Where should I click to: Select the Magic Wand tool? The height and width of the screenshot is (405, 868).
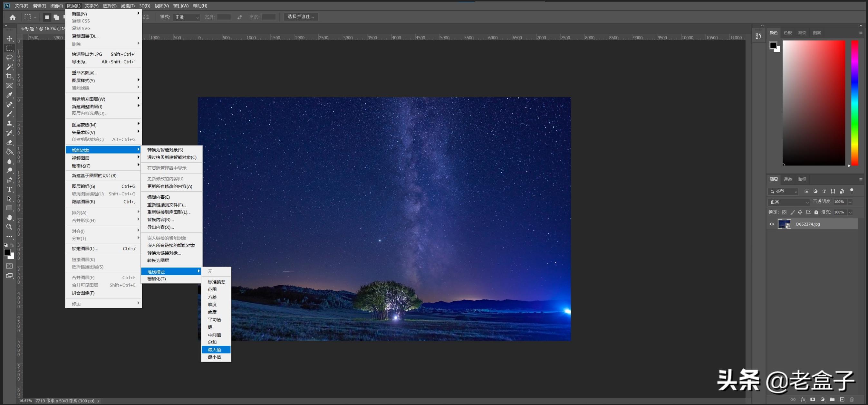(x=9, y=67)
